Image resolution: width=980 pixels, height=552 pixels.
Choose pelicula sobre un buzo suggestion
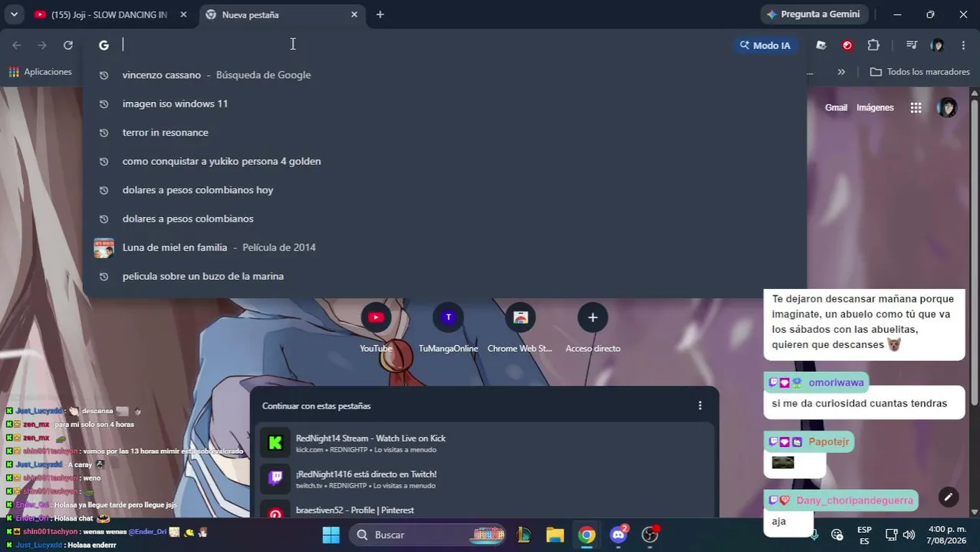445,276
